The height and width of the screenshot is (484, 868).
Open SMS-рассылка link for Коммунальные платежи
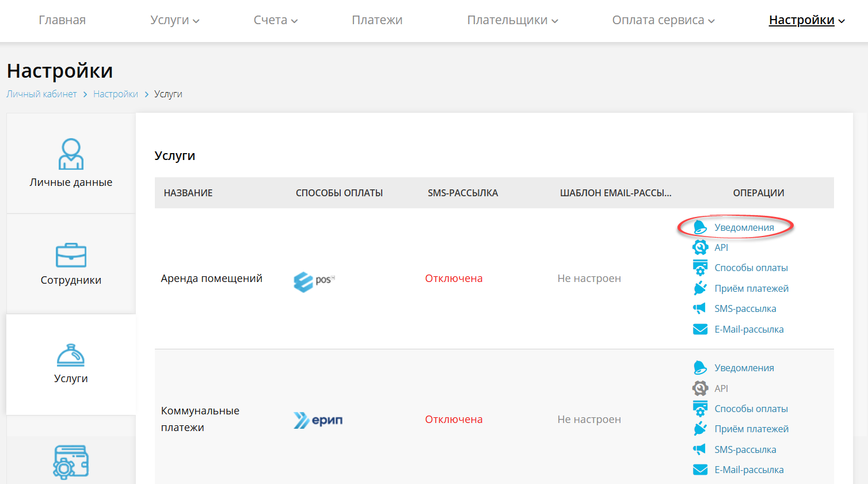(745, 449)
